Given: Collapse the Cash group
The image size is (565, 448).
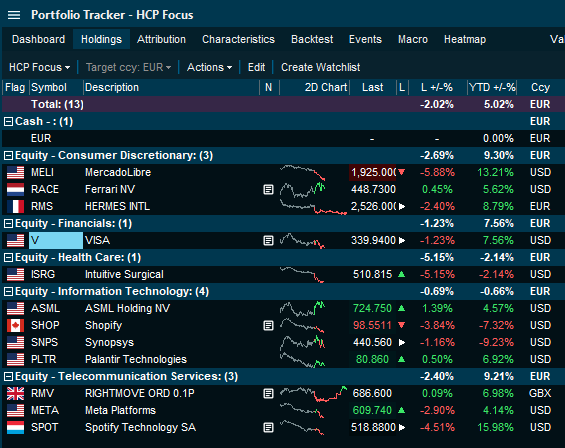Looking at the screenshot, I should coord(8,121).
